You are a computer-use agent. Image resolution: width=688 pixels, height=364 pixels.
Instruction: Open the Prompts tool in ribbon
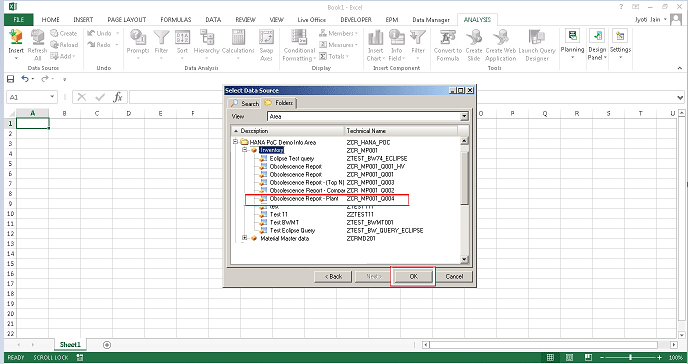coord(138,44)
